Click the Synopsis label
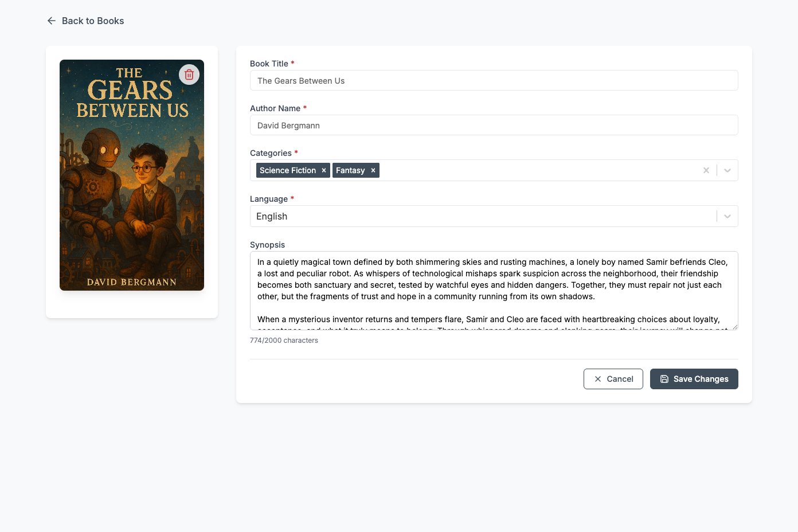798x532 pixels. pos(267,245)
